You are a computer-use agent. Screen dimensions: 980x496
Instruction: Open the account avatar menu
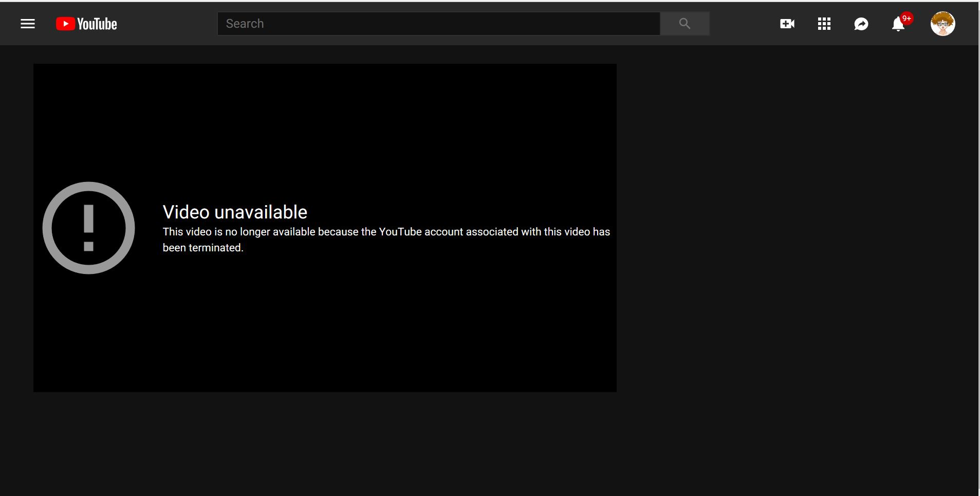tap(942, 24)
